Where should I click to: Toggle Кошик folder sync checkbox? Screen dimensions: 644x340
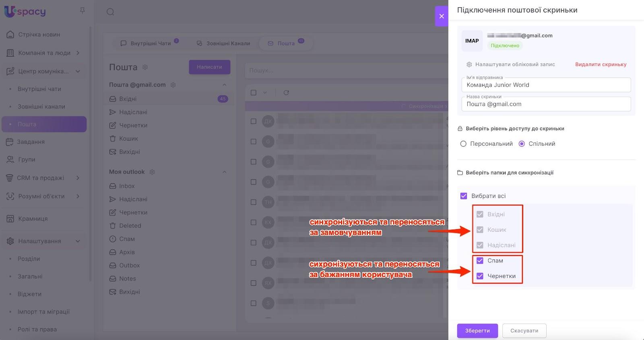pyautogui.click(x=480, y=230)
